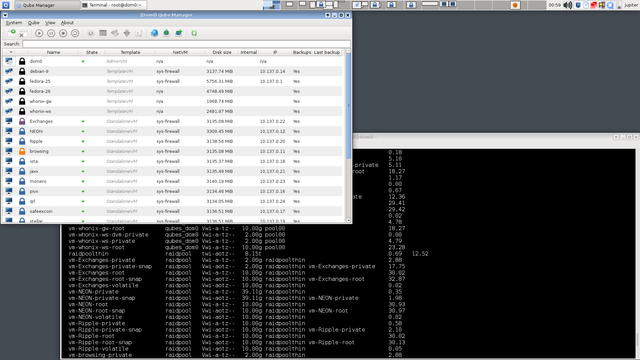Click the orange lock icon for browsing
Screen dimensions: 640x360
coord(22,151)
